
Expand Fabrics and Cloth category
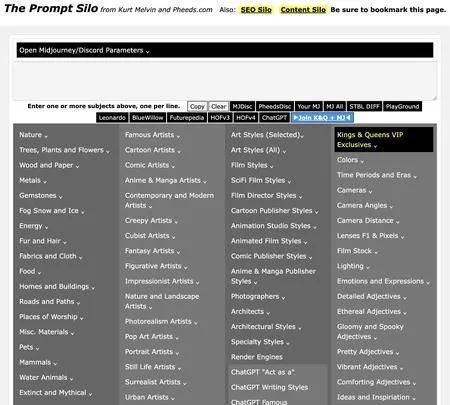[x=51, y=256]
